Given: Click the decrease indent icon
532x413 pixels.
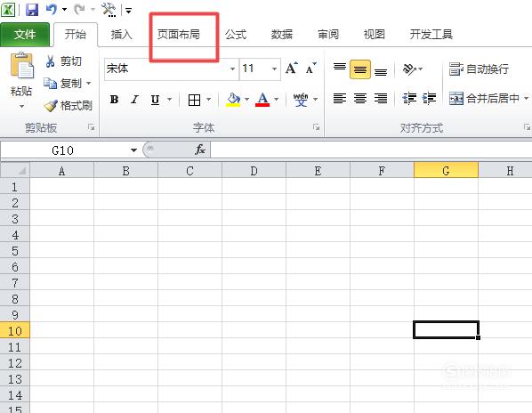Looking at the screenshot, I should pos(409,99).
